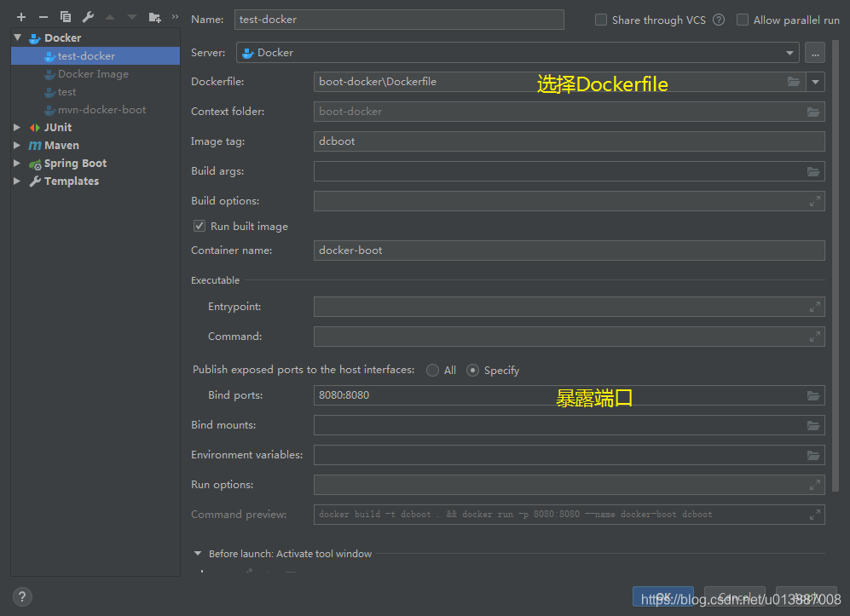The height and width of the screenshot is (616, 850).
Task: Select the Spring Boot category row
Action: tap(95, 163)
